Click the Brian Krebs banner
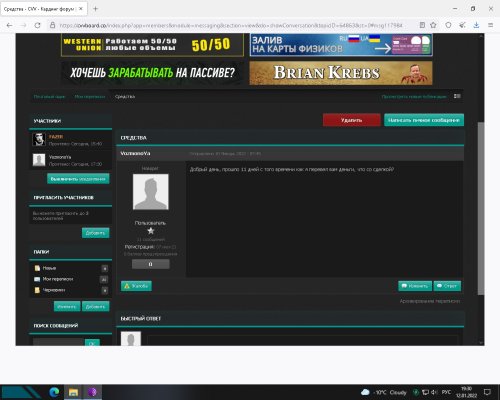 pos(341,73)
